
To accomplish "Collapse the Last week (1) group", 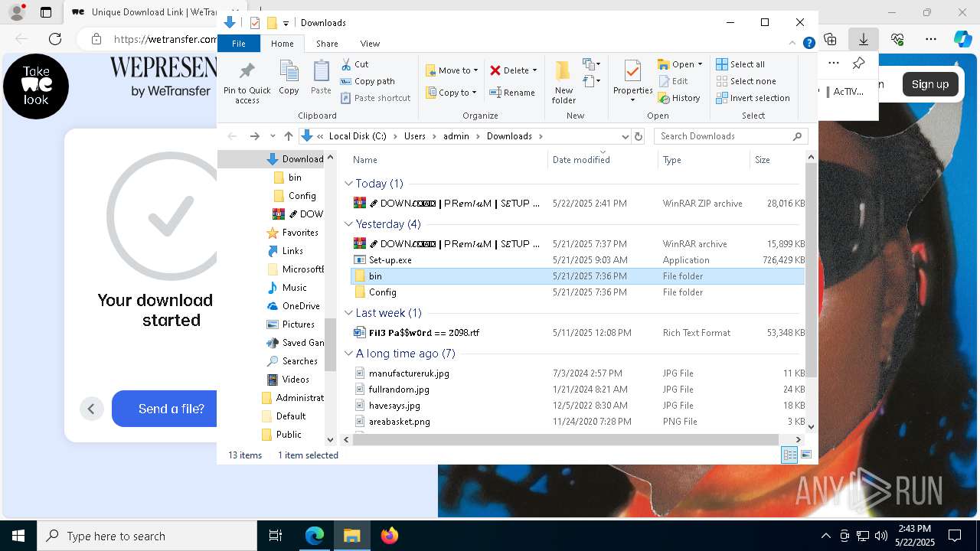I will click(x=348, y=313).
